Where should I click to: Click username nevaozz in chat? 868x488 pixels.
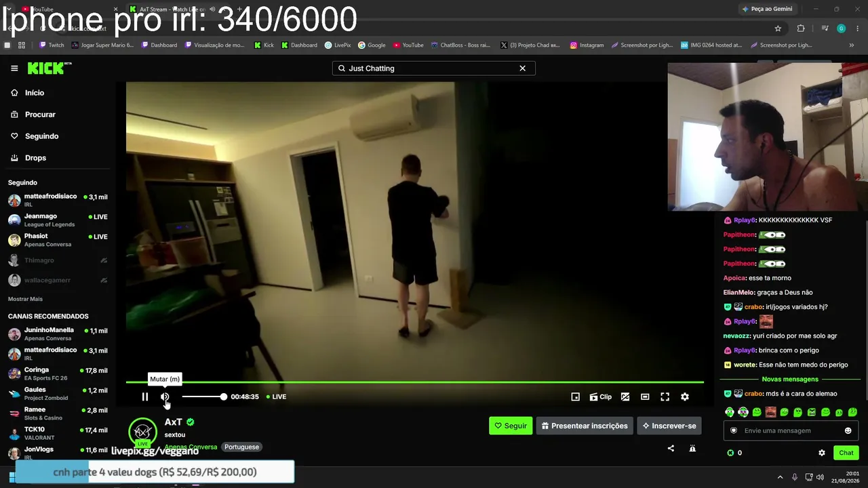[x=737, y=335]
